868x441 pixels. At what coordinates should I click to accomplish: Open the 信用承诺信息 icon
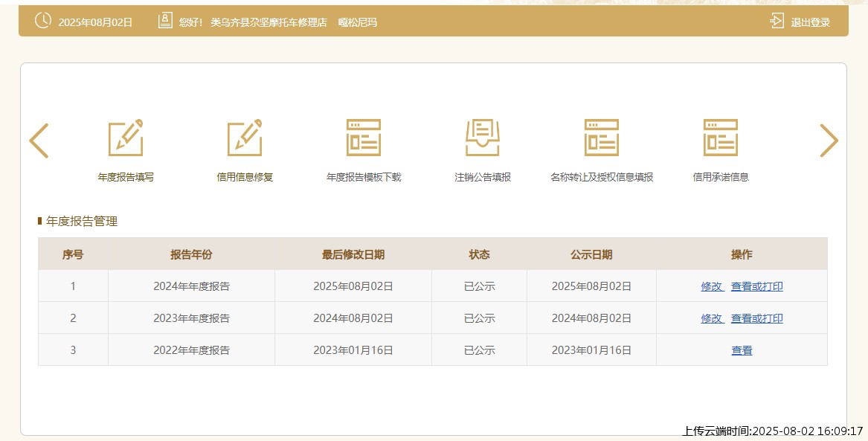(x=721, y=138)
